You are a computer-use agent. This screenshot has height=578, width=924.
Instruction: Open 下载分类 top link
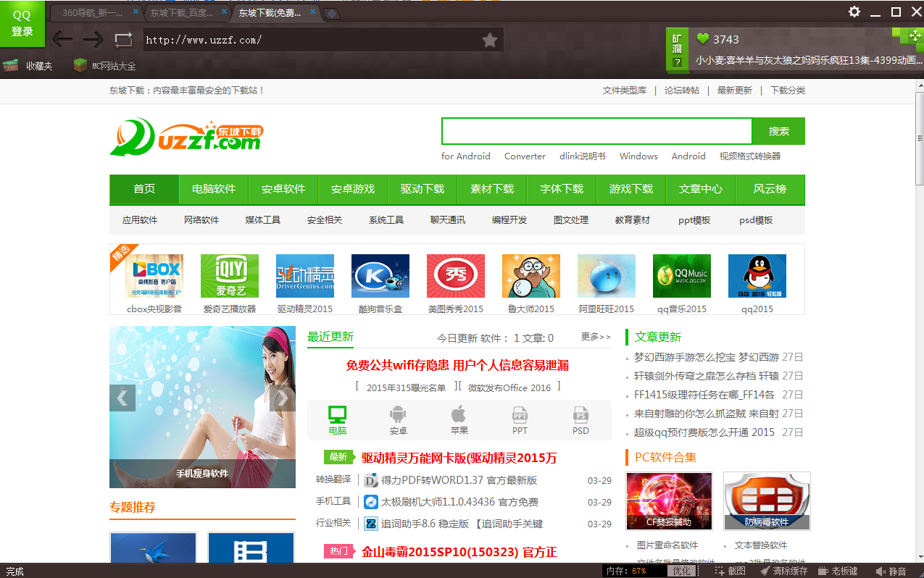tap(788, 91)
